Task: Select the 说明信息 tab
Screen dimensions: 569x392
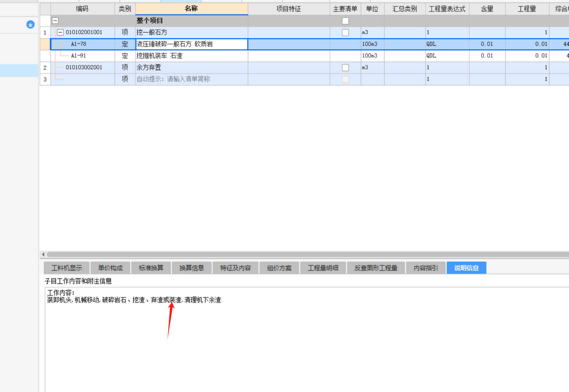Action: pos(466,268)
